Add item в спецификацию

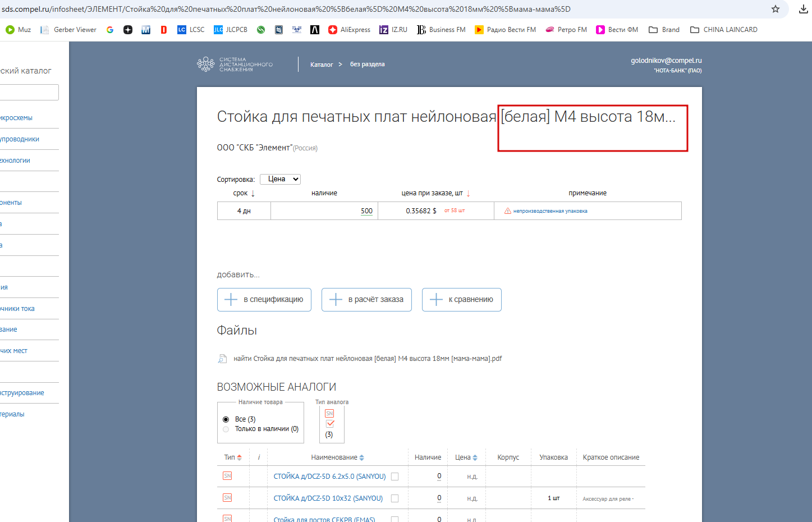pos(264,300)
